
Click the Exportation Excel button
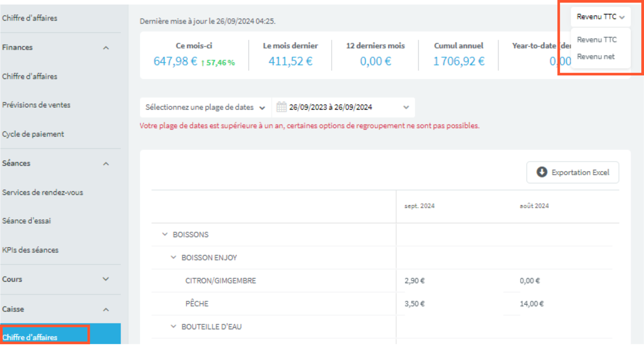[573, 172]
